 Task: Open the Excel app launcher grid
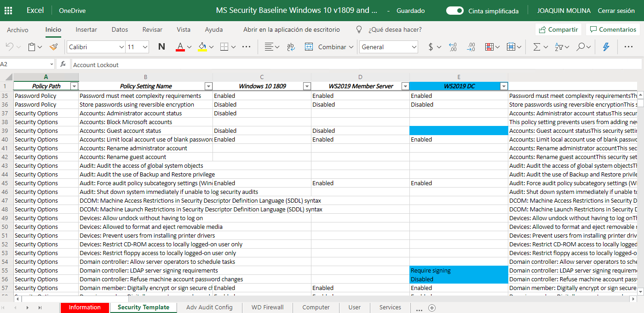click(x=8, y=11)
